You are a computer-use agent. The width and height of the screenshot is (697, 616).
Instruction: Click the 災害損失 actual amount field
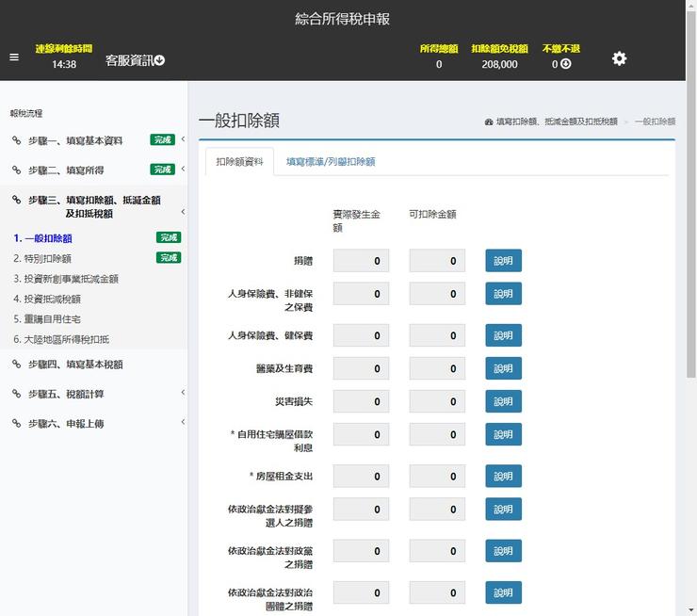point(361,401)
